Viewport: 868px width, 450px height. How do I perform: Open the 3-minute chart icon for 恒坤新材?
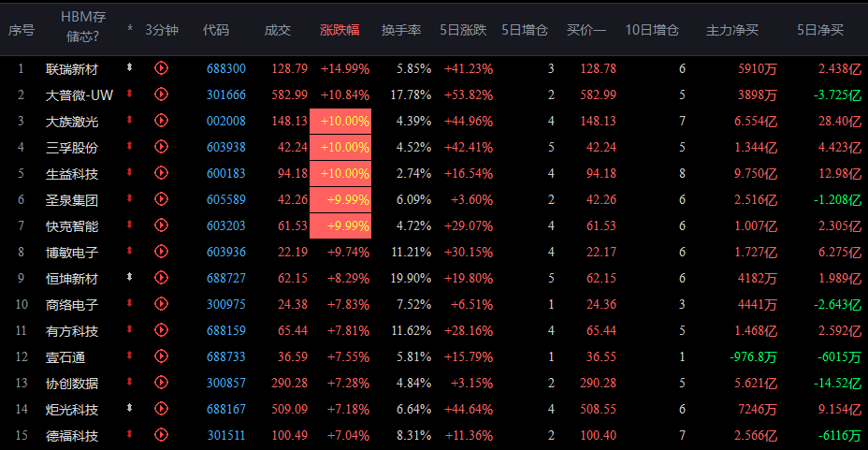click(161, 277)
